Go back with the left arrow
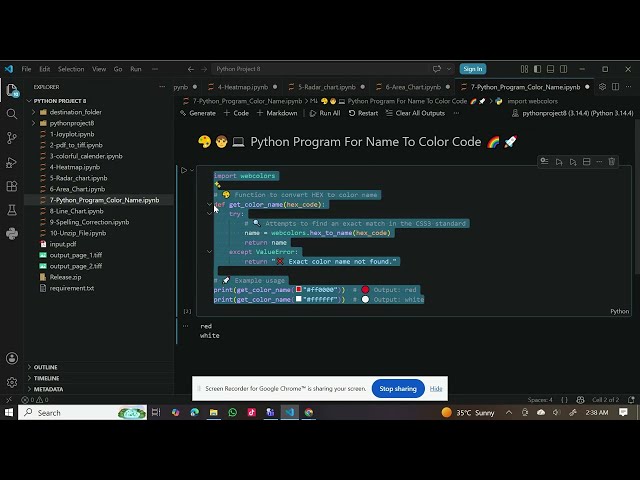The image size is (640, 480). [191, 69]
